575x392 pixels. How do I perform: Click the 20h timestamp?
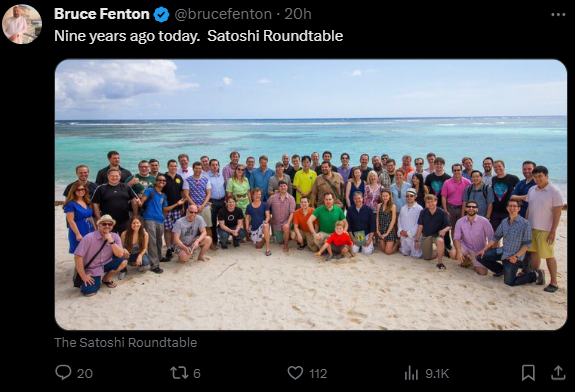[x=298, y=14]
